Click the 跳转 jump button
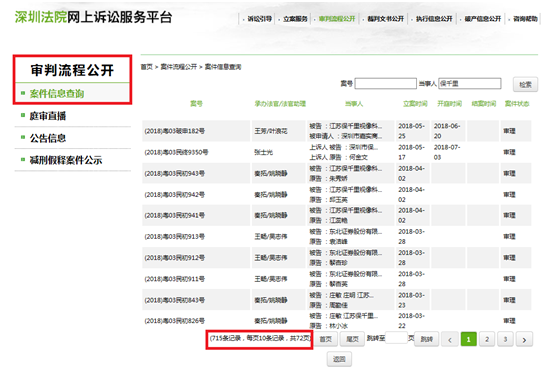This screenshot has width=558, height=373. 426,339
